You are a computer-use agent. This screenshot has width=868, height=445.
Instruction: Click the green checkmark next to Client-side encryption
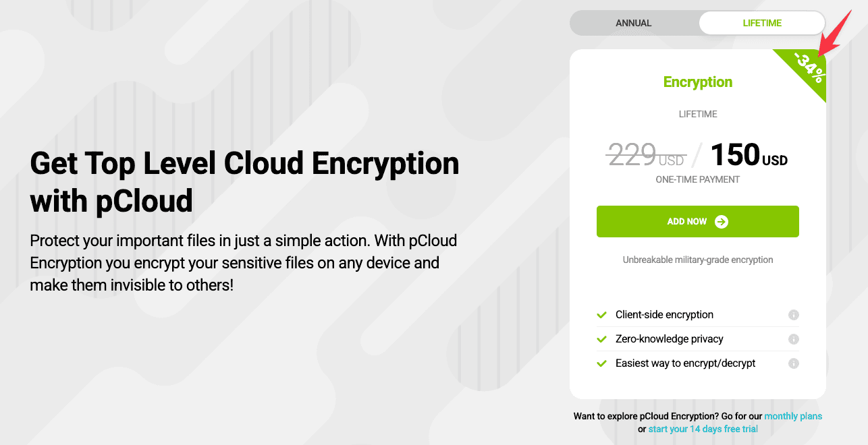[x=601, y=314]
